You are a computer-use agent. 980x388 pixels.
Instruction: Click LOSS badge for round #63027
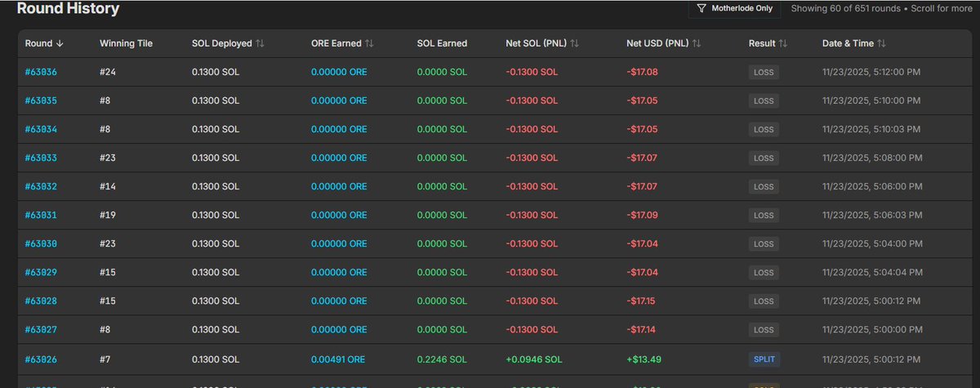coord(764,329)
